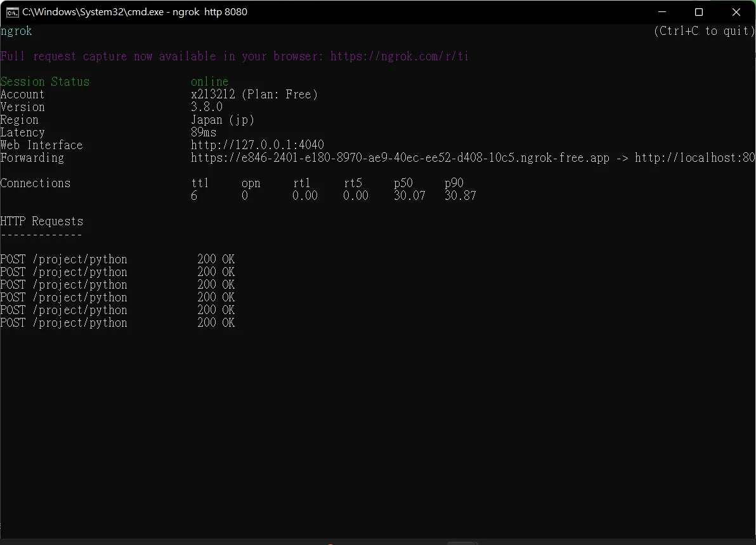Select the 'p50' column header
756x545 pixels.
click(403, 183)
